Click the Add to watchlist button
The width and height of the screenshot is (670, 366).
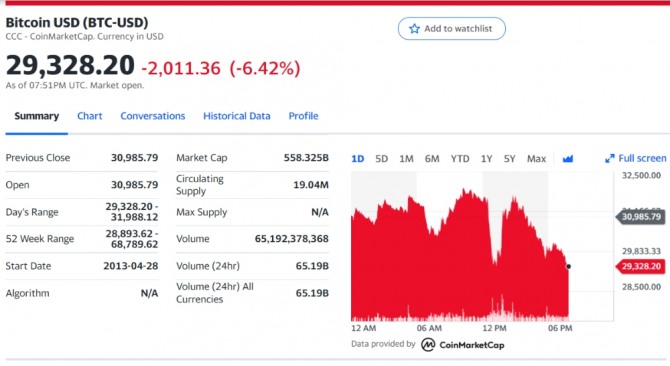(x=452, y=29)
